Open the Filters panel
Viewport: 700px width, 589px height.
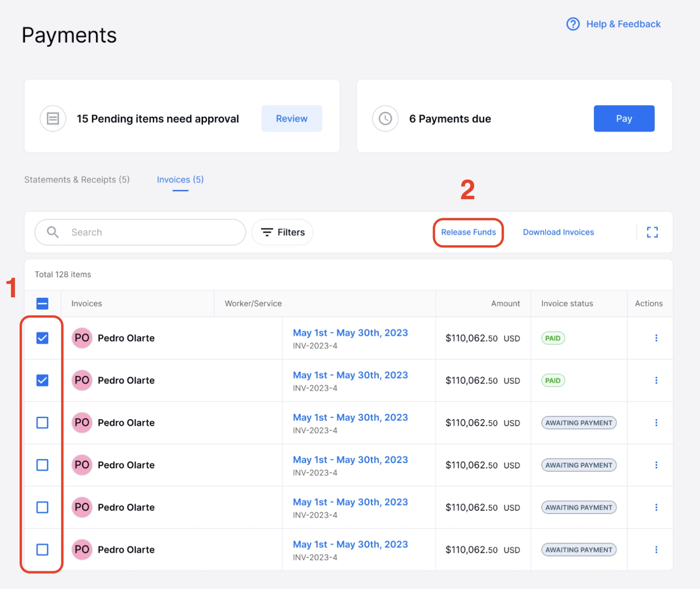[282, 232]
